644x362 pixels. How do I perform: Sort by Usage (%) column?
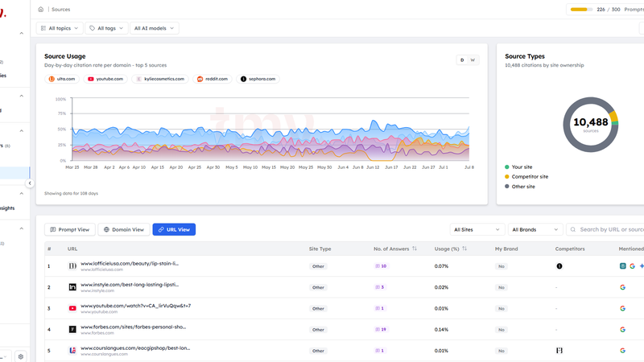tap(464, 249)
